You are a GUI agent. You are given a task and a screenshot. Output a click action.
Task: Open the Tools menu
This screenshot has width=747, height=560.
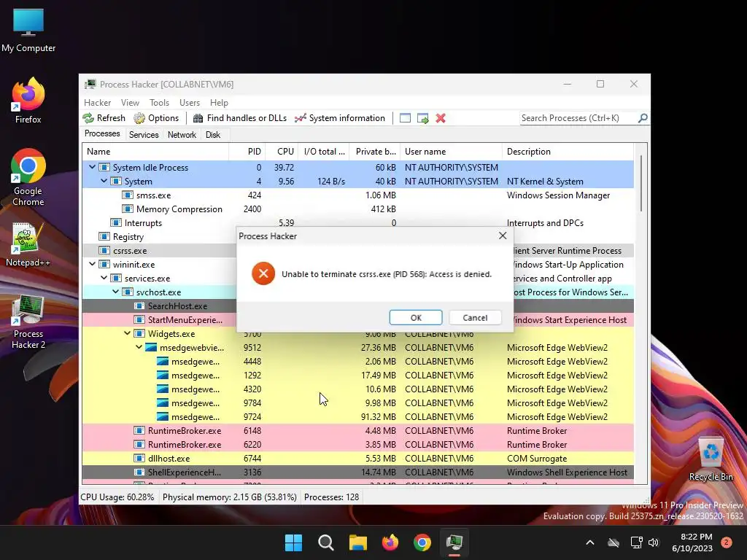159,102
